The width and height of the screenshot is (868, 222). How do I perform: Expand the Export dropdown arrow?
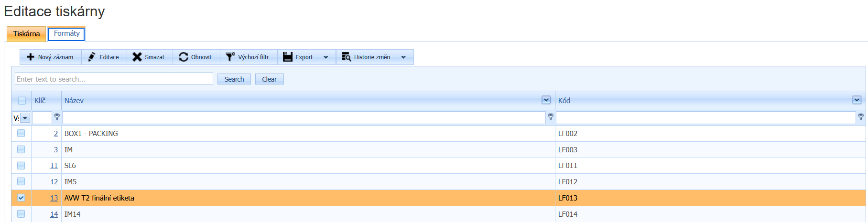pyautogui.click(x=326, y=57)
